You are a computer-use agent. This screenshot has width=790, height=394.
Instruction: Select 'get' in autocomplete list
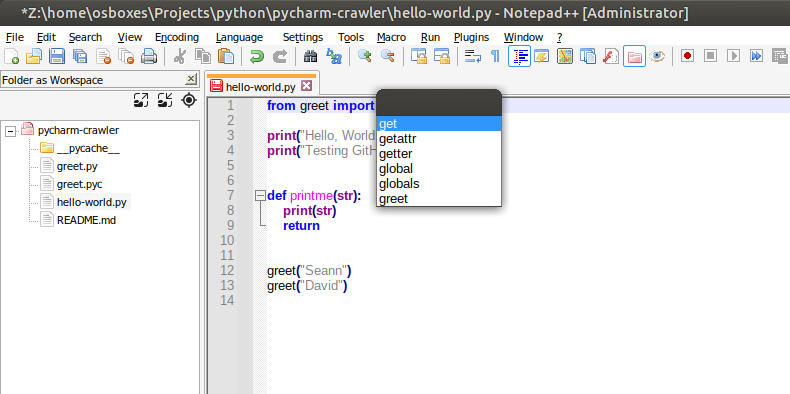(x=439, y=123)
